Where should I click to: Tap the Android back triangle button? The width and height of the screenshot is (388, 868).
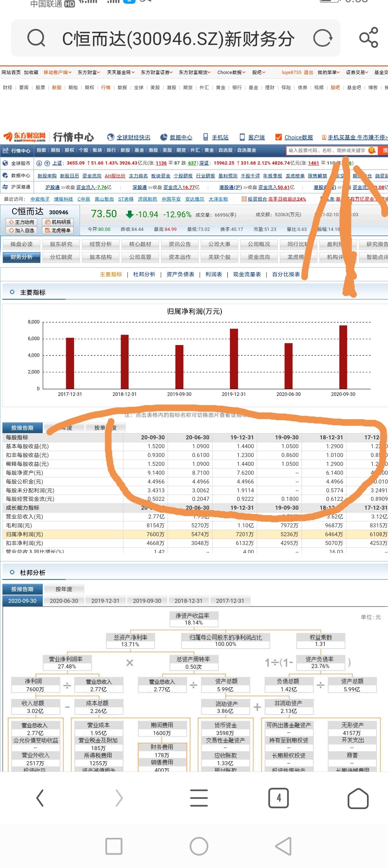pos(284,846)
